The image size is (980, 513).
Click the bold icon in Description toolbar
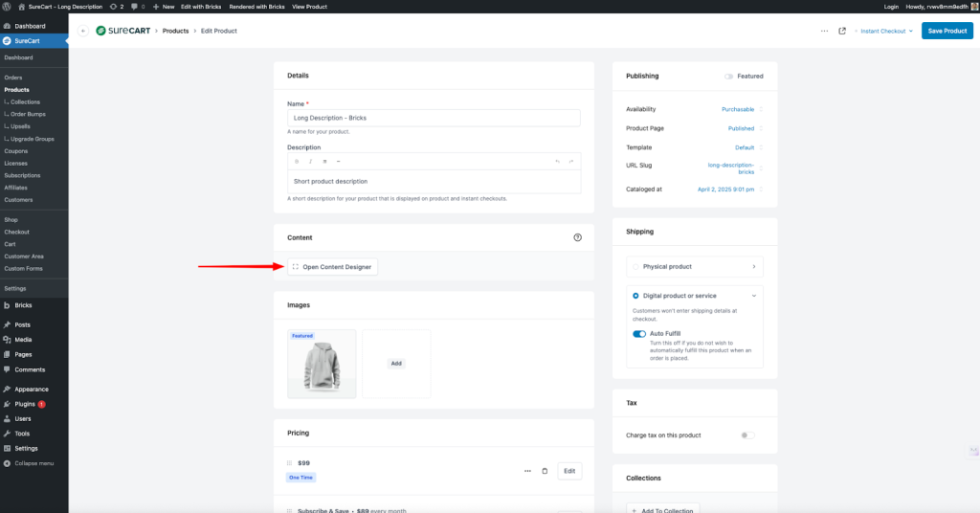297,161
